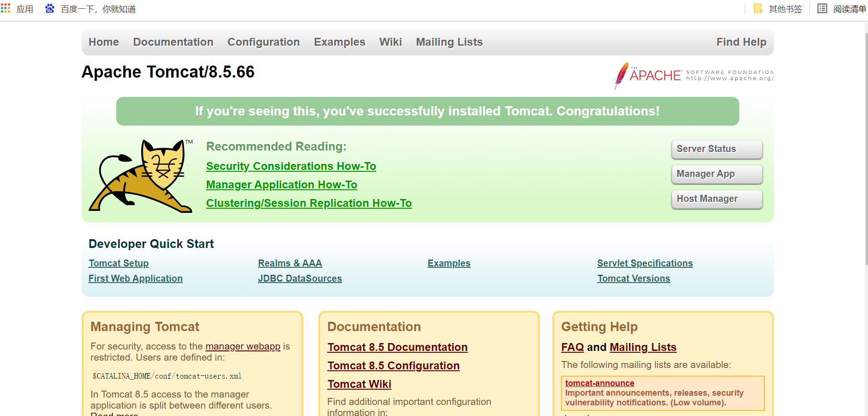Open the Tomcat Versions link
This screenshot has width=868, height=416.
(x=634, y=278)
